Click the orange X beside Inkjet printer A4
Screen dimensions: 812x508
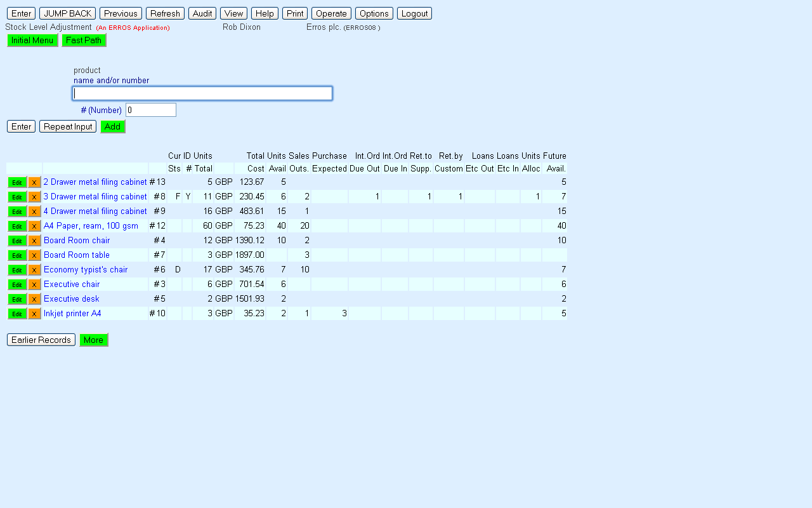pyautogui.click(x=34, y=314)
